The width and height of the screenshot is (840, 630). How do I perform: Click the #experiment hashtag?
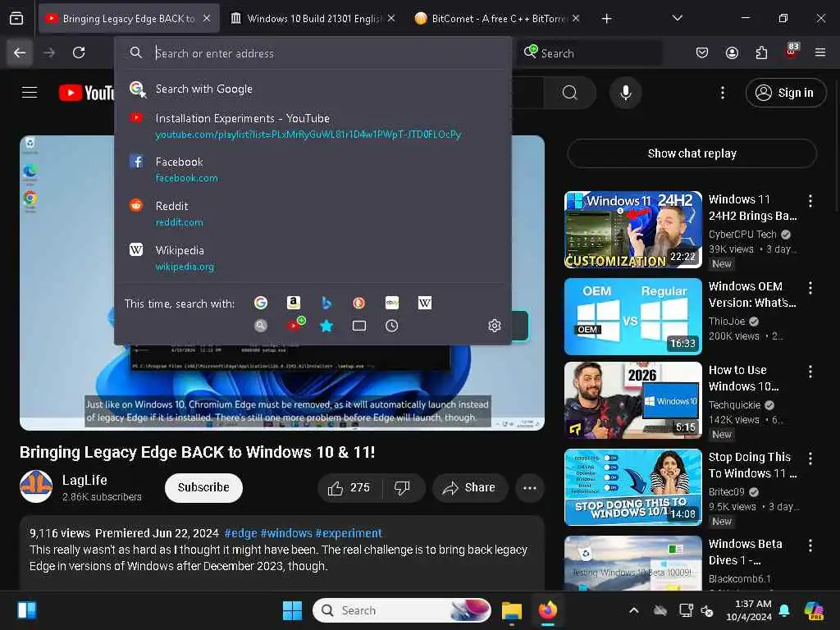tap(348, 533)
